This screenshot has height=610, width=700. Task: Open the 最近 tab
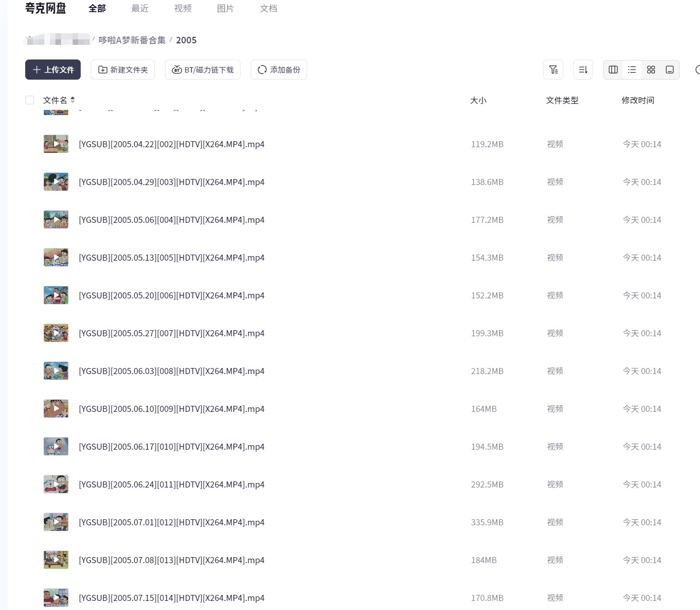[140, 9]
